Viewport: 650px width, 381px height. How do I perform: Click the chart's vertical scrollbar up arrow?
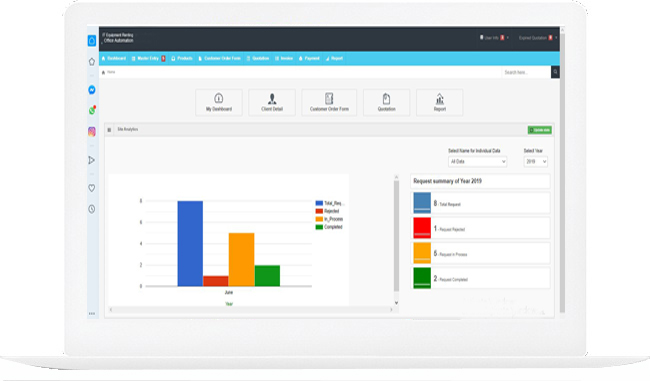[396, 177]
